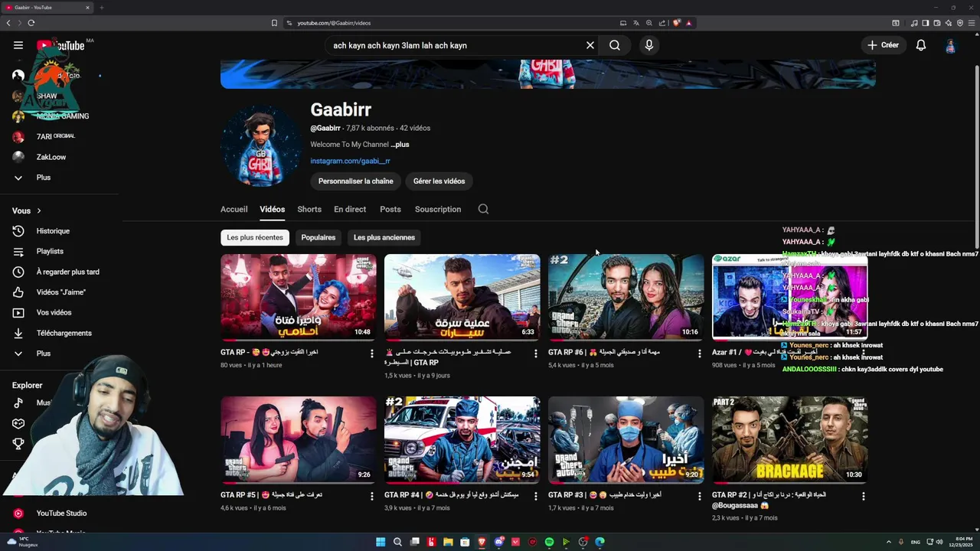Open options for GTA RP #2 video
The width and height of the screenshot is (980, 551).
pyautogui.click(x=863, y=496)
